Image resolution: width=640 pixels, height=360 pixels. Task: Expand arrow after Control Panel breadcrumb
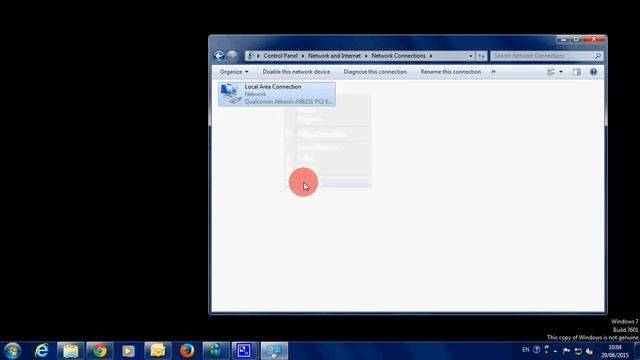[x=303, y=56]
